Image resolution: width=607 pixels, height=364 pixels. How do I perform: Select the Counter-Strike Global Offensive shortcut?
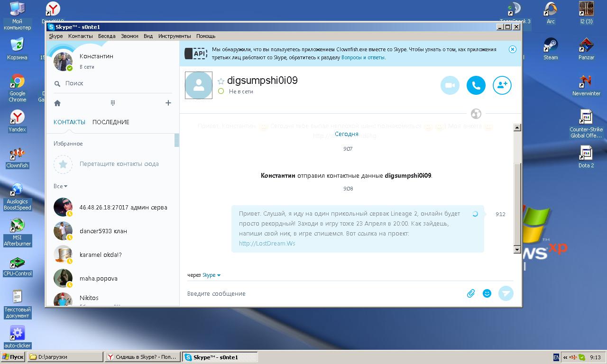pos(587,124)
